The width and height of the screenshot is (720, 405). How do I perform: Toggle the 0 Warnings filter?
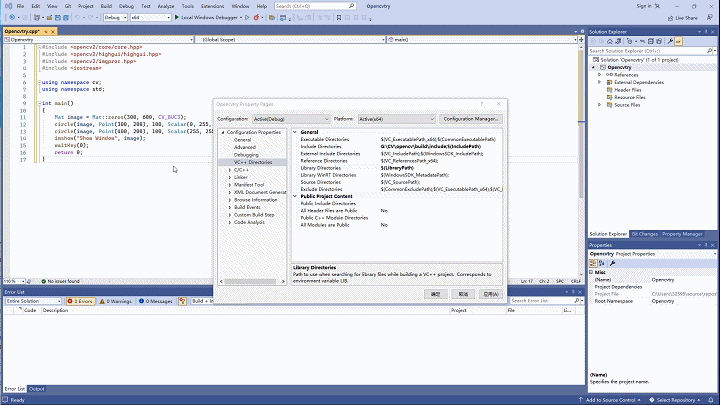[115, 301]
